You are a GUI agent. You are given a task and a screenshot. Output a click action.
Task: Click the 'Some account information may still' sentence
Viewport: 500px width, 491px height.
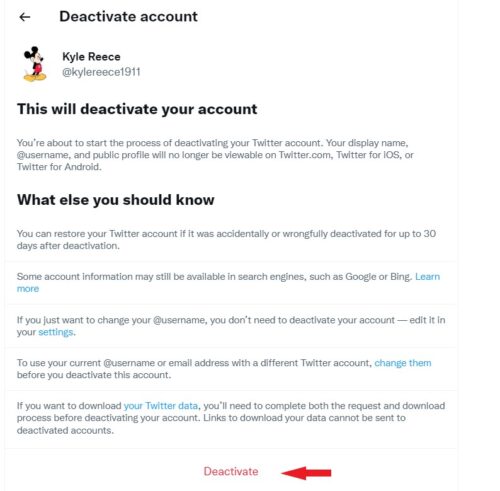pyautogui.click(x=215, y=277)
